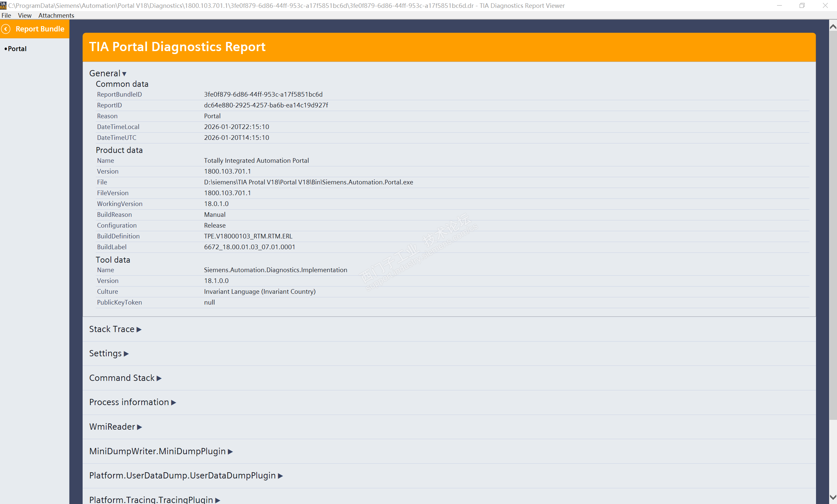This screenshot has width=837, height=504.
Task: Click the Report Bundle back arrow icon
Action: 6,29
